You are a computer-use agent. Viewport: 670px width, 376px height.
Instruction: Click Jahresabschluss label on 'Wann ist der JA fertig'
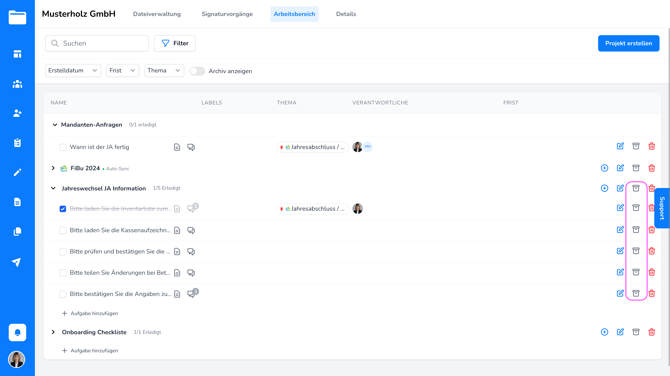point(312,147)
